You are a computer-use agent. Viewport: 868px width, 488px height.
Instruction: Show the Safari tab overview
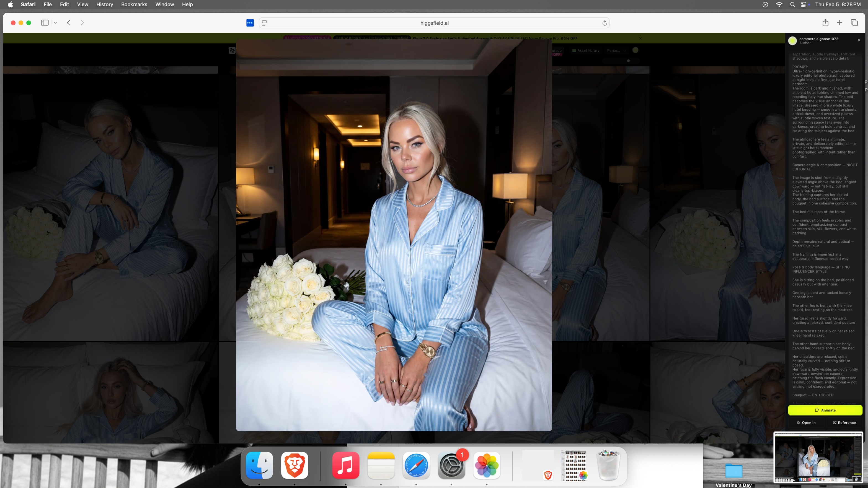click(854, 23)
